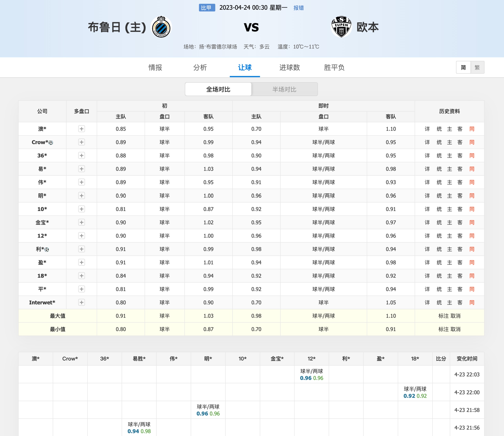
Task: Open 主 home history for 36* row
Action: [449, 155]
